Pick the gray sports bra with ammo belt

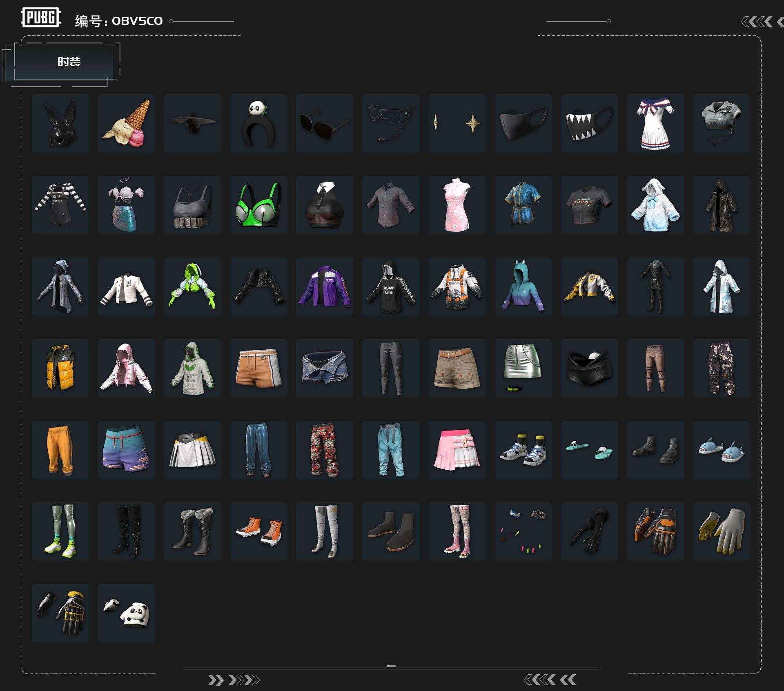tap(192, 205)
